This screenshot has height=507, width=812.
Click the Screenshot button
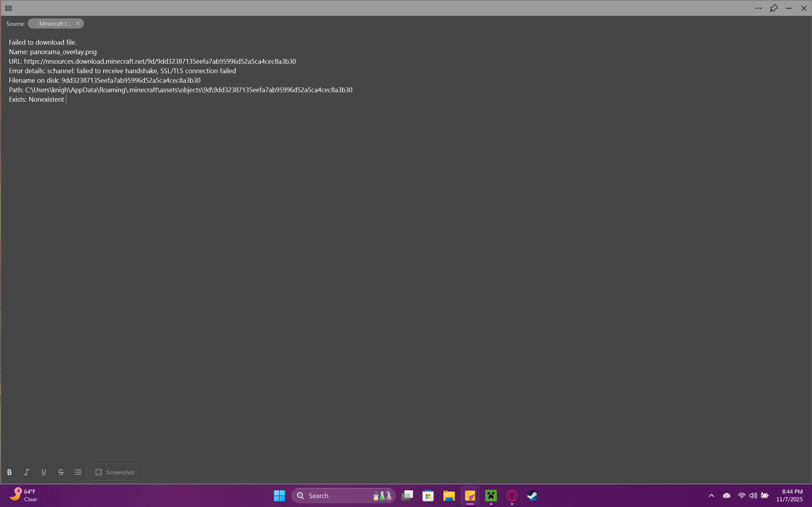pyautogui.click(x=114, y=472)
